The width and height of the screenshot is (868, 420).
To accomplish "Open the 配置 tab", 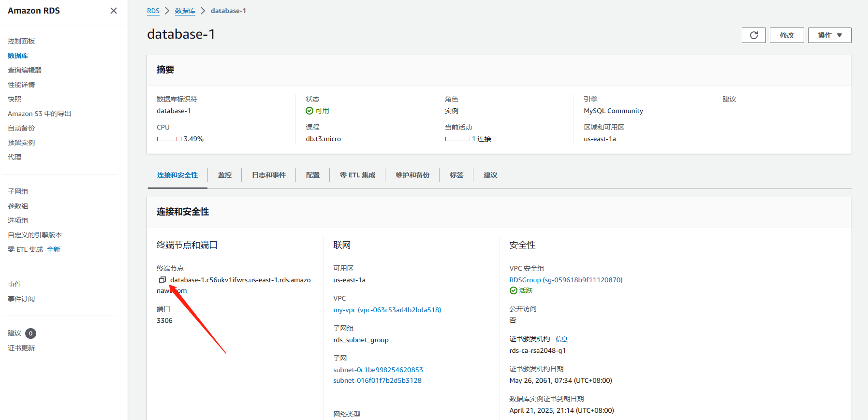I will 313,175.
